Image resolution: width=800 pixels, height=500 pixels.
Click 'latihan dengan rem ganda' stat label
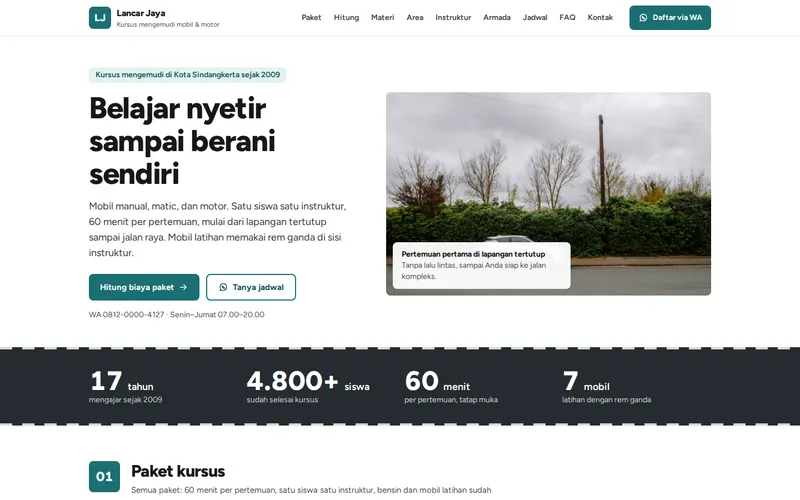pos(607,399)
